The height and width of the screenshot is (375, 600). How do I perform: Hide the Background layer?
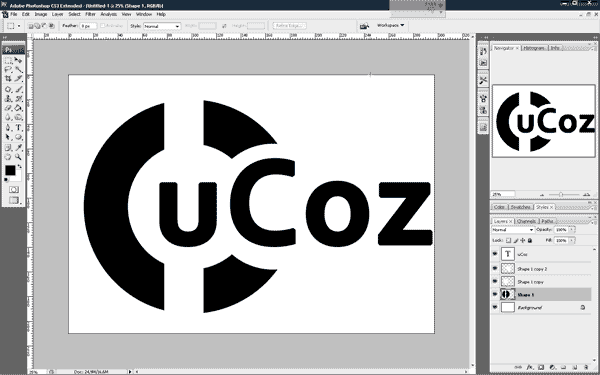[495, 307]
